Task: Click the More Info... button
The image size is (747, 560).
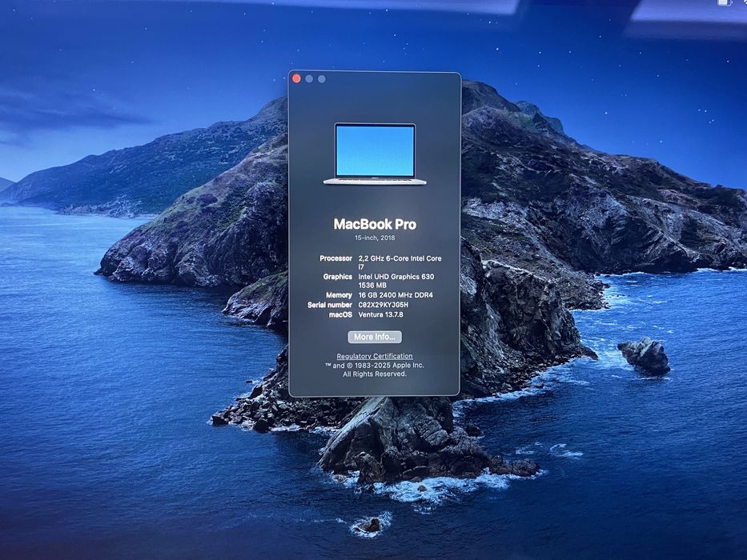Action: (375, 337)
